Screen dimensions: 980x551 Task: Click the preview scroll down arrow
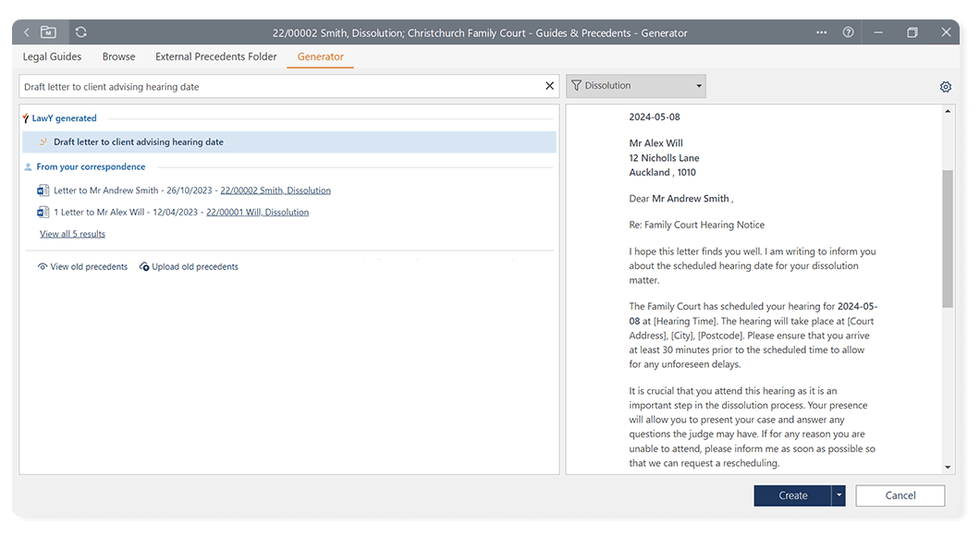(x=948, y=467)
